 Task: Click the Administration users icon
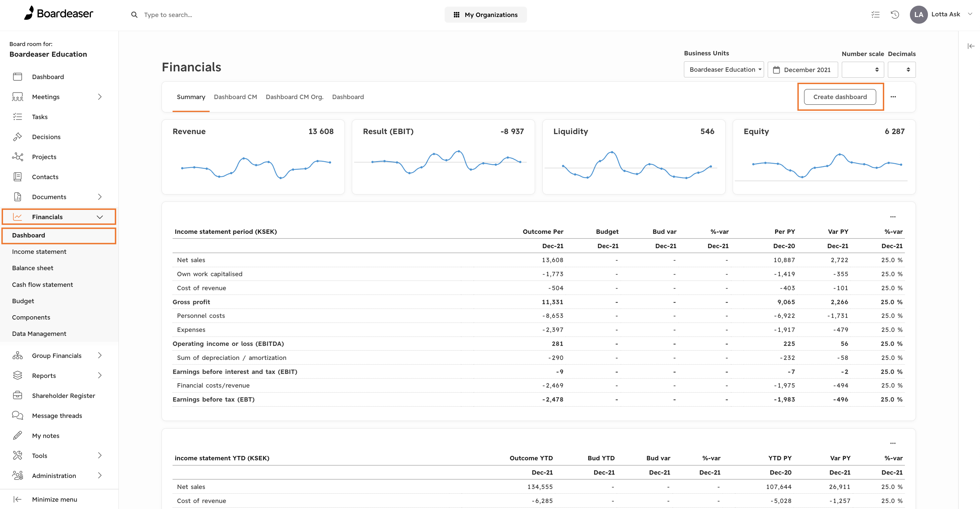[x=17, y=476]
